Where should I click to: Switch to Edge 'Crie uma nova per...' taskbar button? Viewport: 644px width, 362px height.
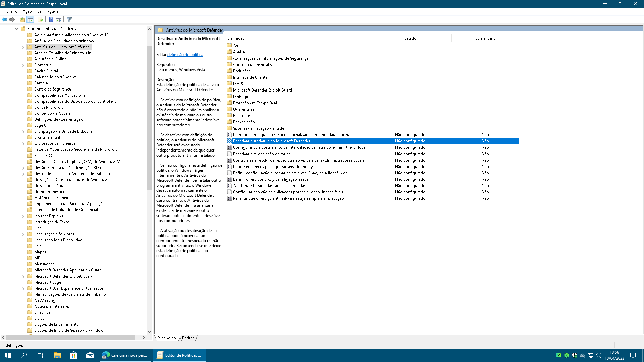[x=125, y=355]
